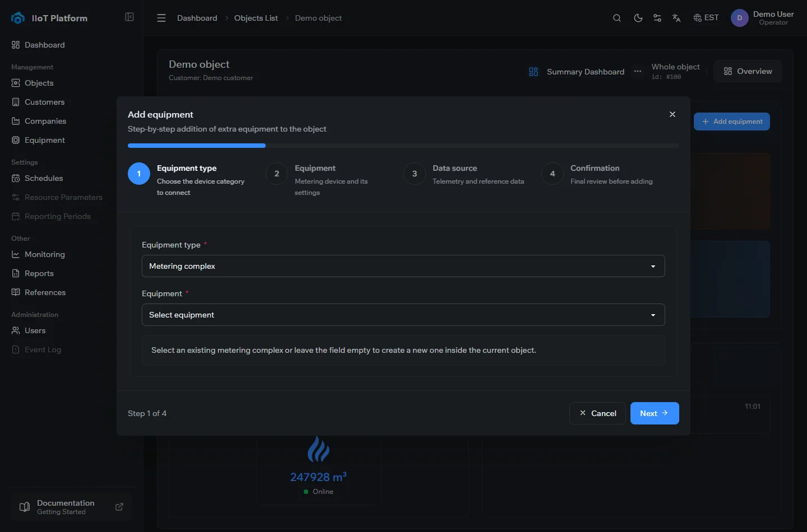
Task: Select step 4 Confirmation
Action: point(598,174)
